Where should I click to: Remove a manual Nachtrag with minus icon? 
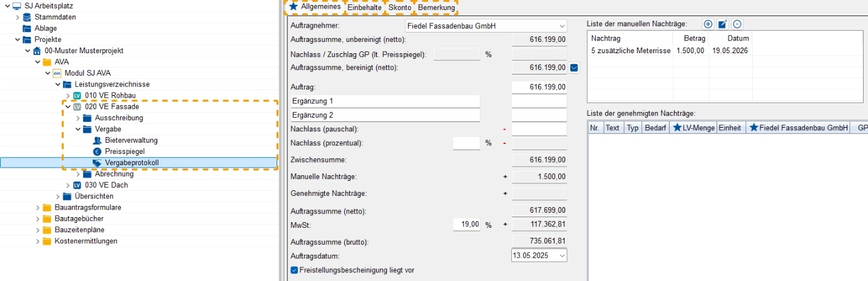click(x=737, y=24)
